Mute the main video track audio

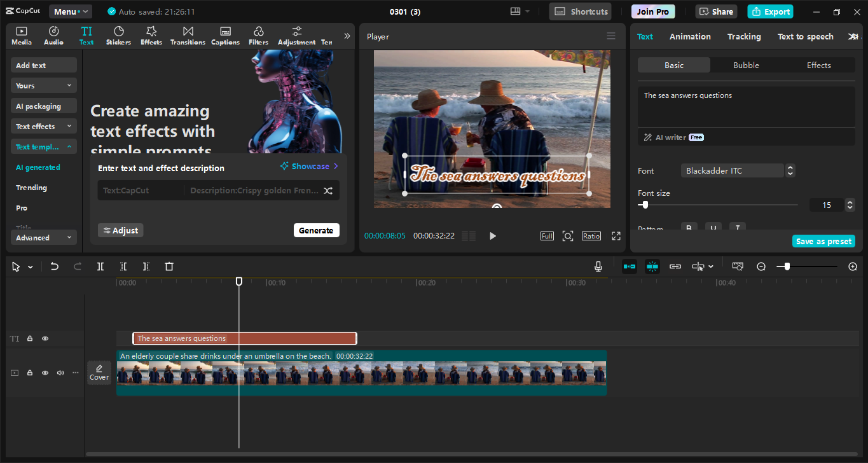coord(60,373)
